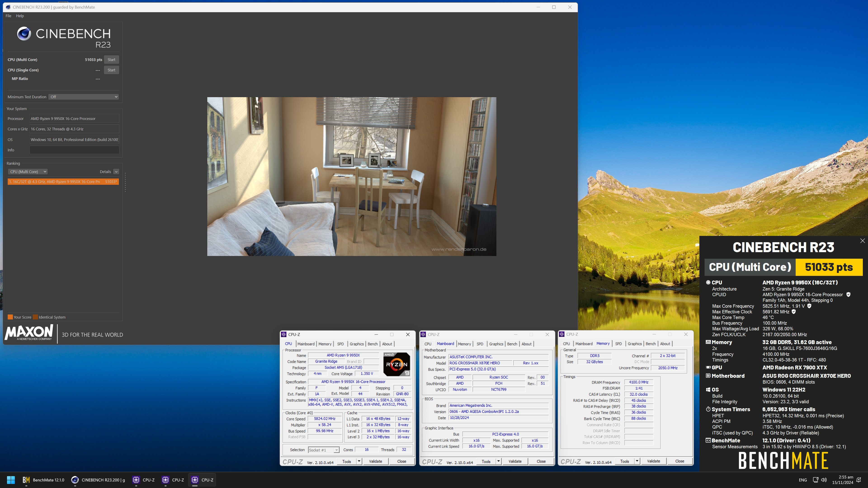Switch to Mainboard tab in CPU-Z CPU window

click(x=306, y=344)
